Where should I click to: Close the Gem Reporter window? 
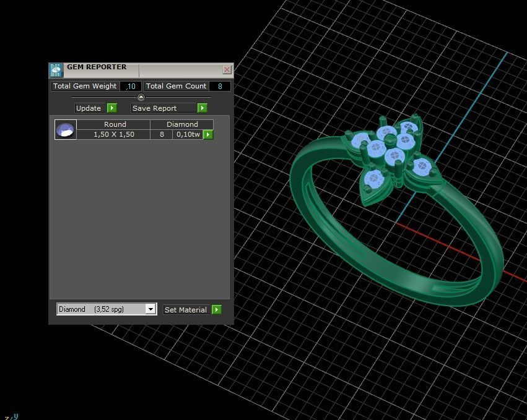click(x=227, y=69)
